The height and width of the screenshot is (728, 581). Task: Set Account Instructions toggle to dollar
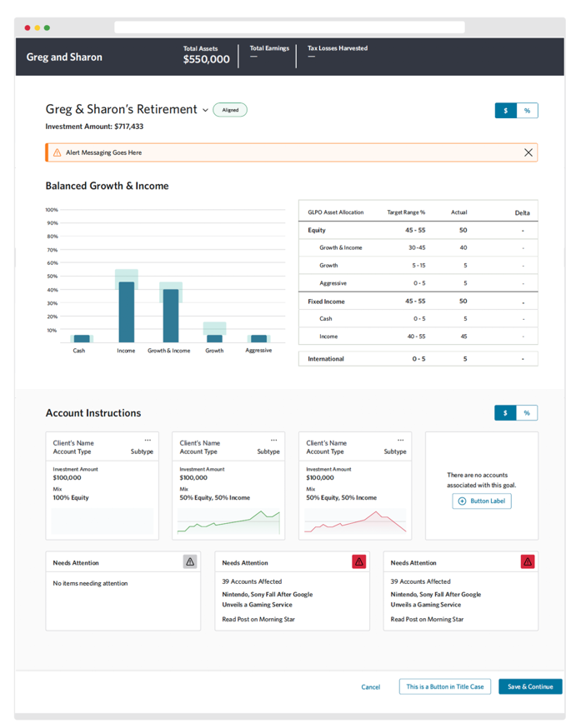(505, 413)
